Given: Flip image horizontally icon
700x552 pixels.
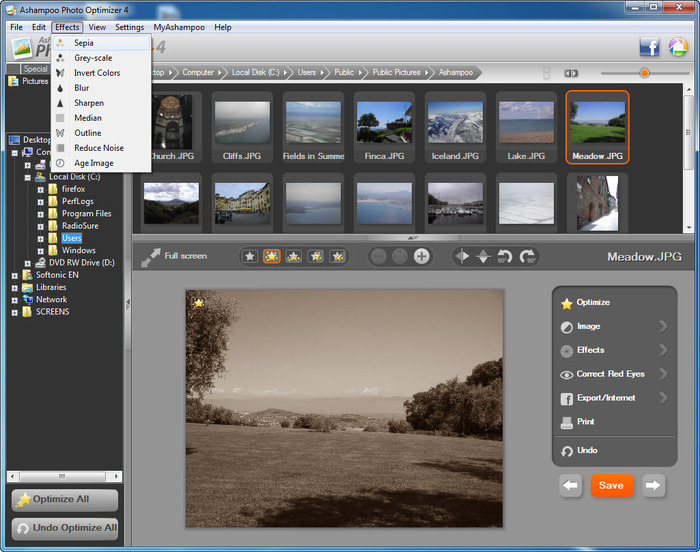Looking at the screenshot, I should [x=462, y=256].
